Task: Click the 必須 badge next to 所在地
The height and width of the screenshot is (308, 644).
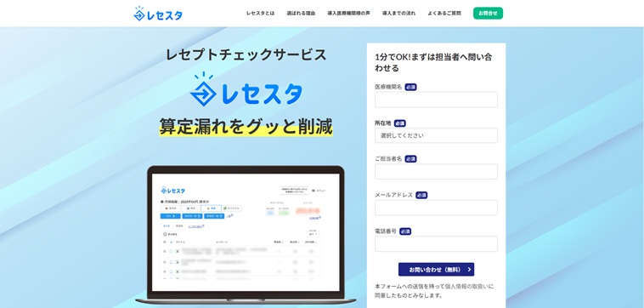Action: [400, 123]
